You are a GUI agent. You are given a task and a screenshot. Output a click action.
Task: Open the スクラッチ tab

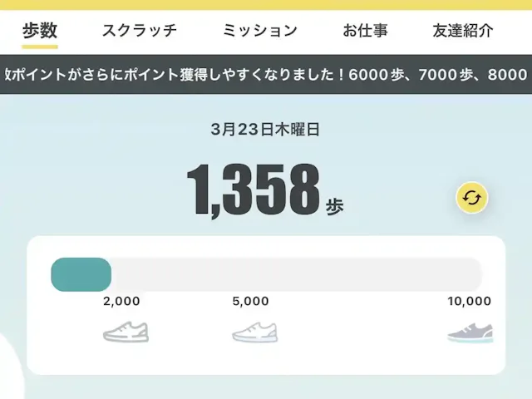[x=139, y=31]
